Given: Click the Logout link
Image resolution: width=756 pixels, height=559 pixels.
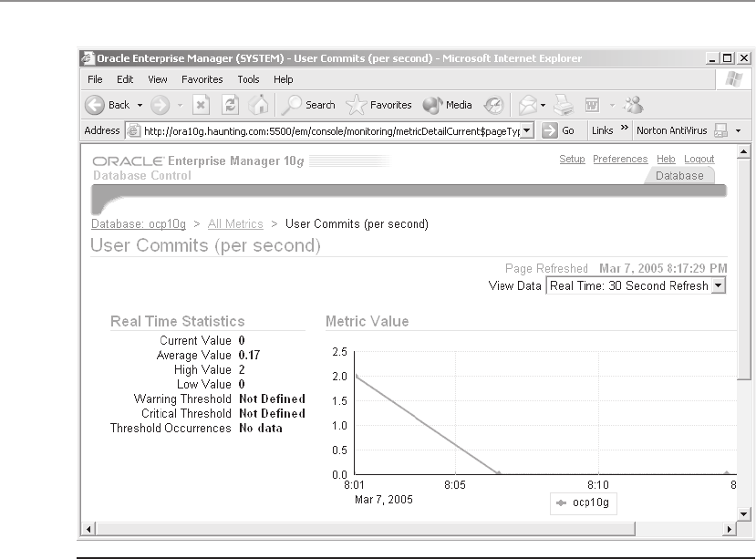Looking at the screenshot, I should pyautogui.click(x=699, y=159).
